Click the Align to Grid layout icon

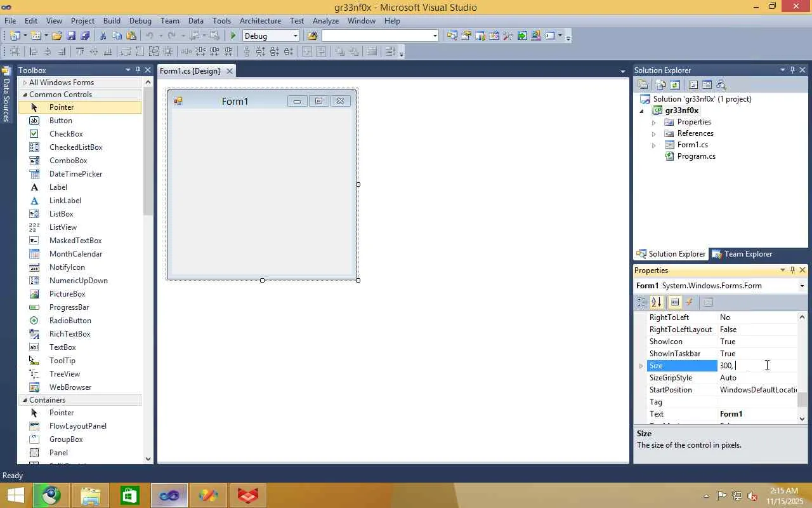(14, 51)
